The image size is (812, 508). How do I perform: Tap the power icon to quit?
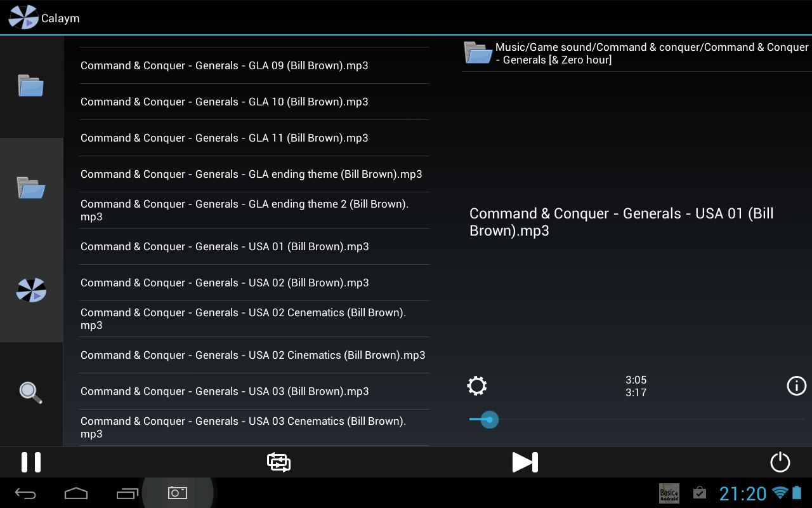click(x=780, y=462)
